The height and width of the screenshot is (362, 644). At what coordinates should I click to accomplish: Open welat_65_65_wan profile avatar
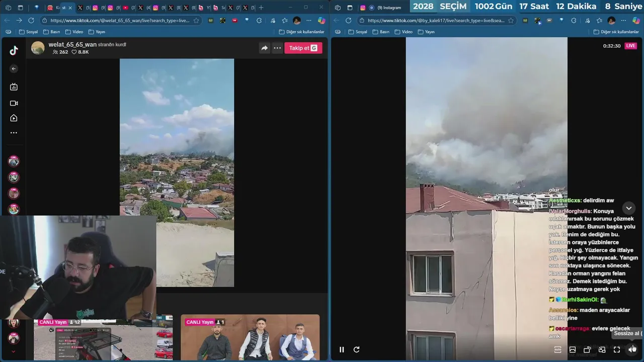[x=38, y=48]
